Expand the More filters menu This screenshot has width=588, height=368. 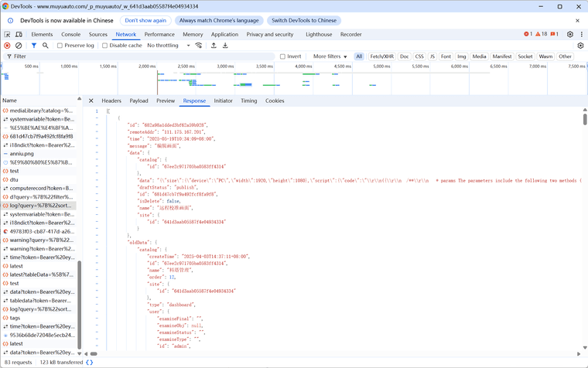[330, 56]
